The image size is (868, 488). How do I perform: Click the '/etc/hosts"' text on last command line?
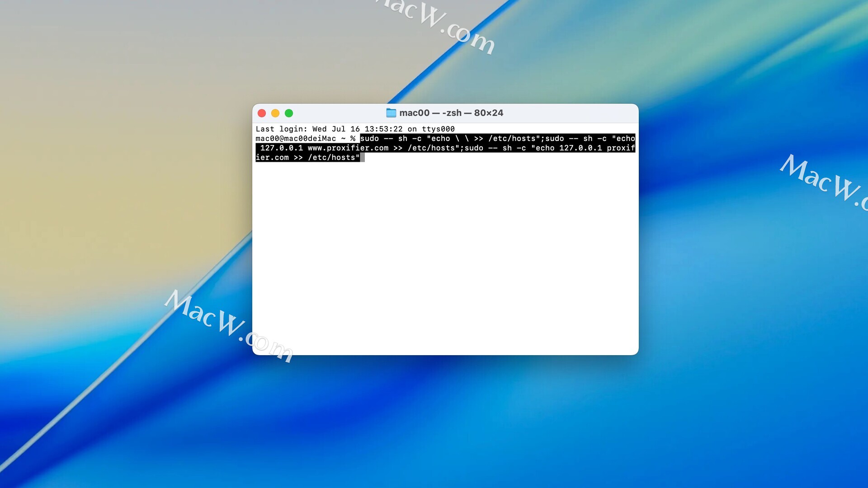(334, 158)
